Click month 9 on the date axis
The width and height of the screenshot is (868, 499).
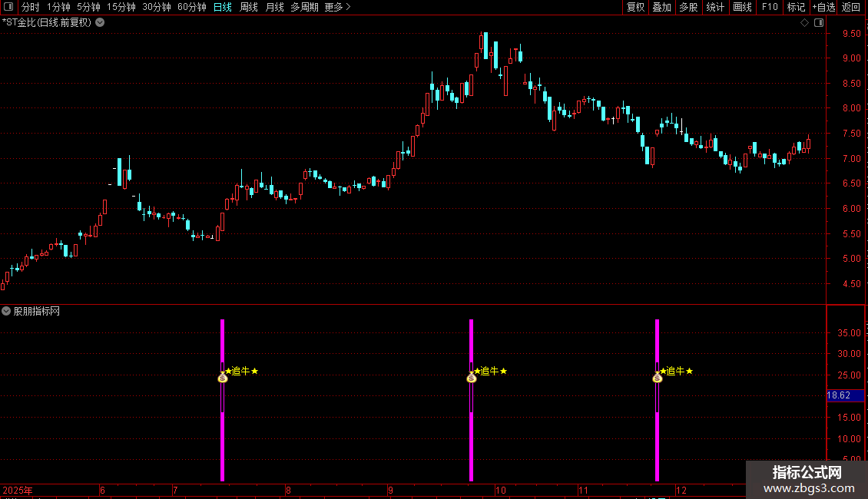point(390,490)
